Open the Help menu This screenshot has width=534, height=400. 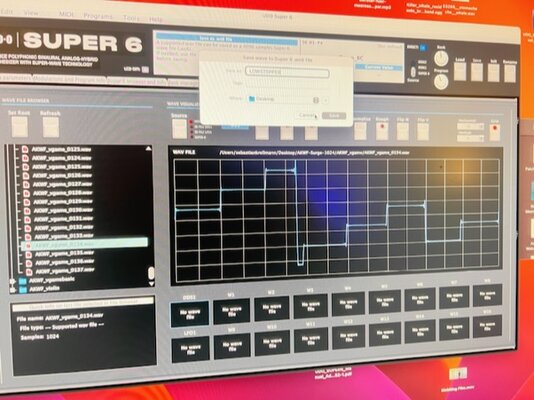point(156,19)
